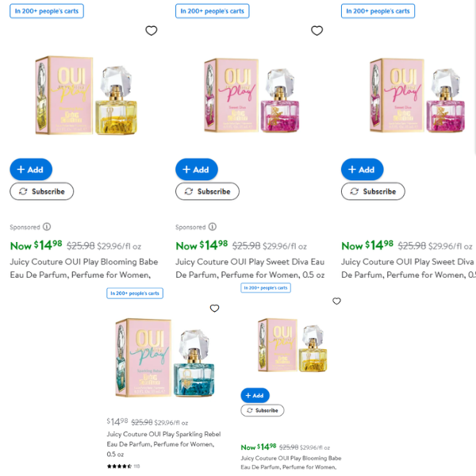Open Juicy Couture Blooming Babe title link

click(x=84, y=268)
